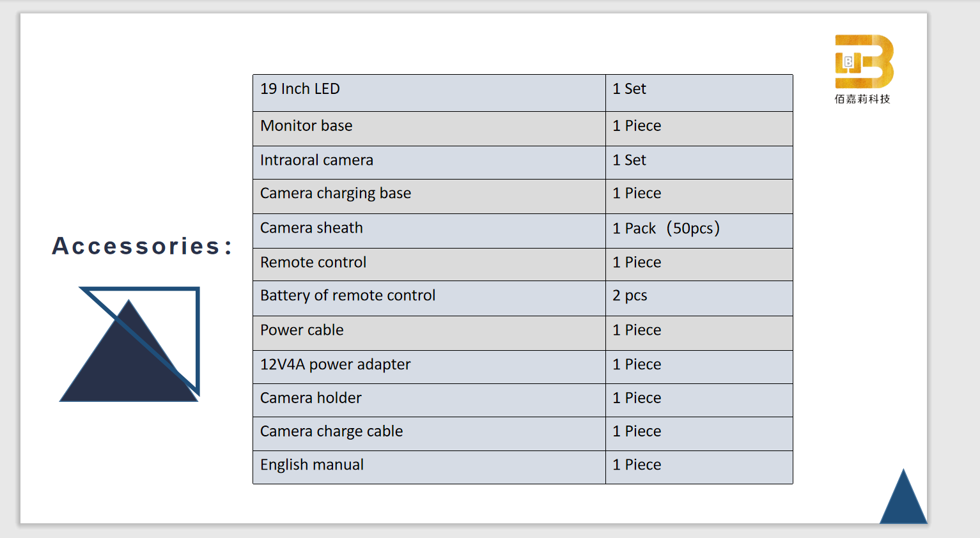Click the Remote control cell
This screenshot has width=980, height=538.
pyautogui.click(x=429, y=265)
